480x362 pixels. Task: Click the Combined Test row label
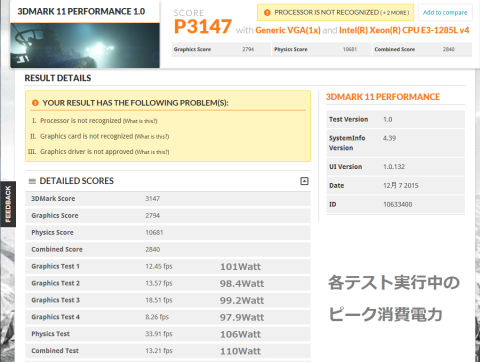tap(55, 351)
